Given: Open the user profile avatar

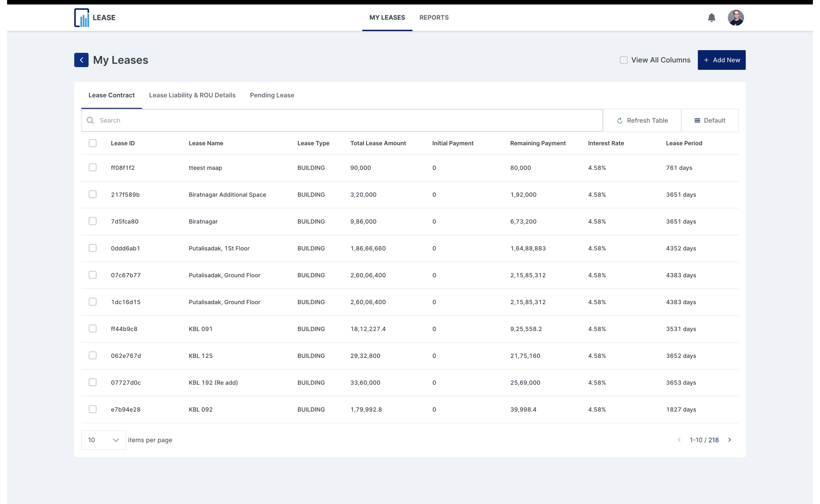Looking at the screenshot, I should [735, 18].
